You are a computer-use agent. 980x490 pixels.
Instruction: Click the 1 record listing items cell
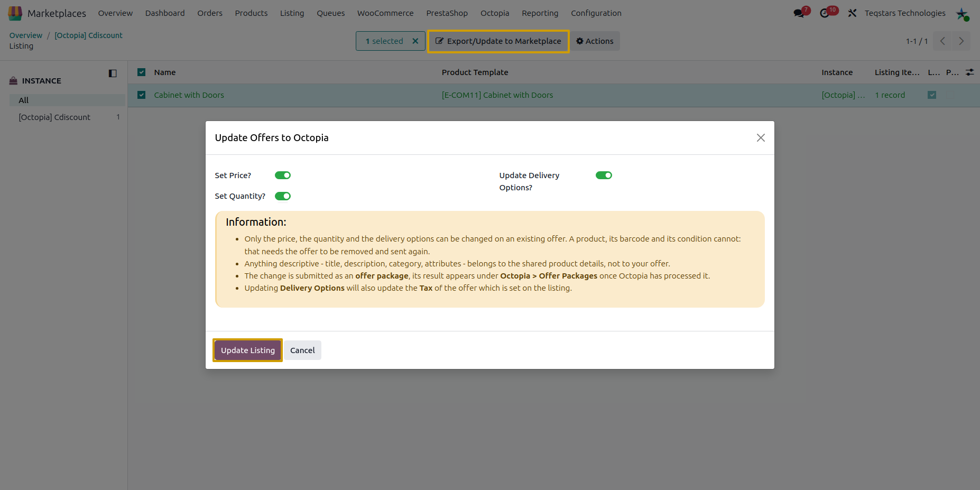pos(890,95)
